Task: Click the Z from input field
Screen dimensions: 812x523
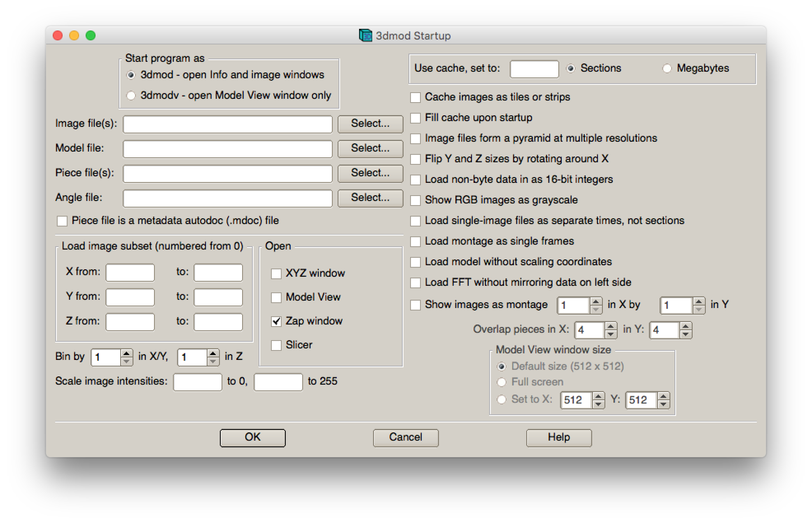Action: pyautogui.click(x=130, y=322)
